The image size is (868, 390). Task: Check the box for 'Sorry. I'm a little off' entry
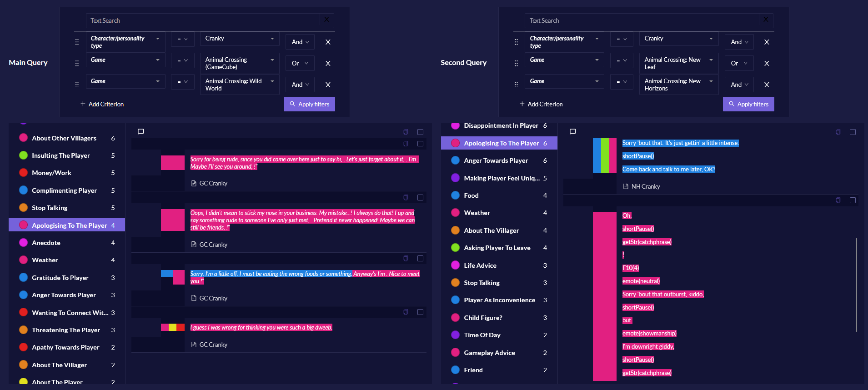pyautogui.click(x=420, y=258)
